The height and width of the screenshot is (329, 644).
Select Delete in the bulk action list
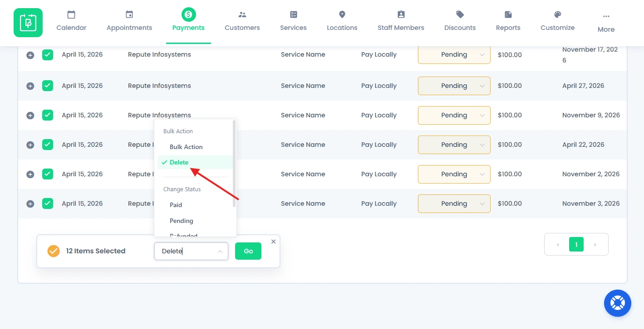pos(195,162)
